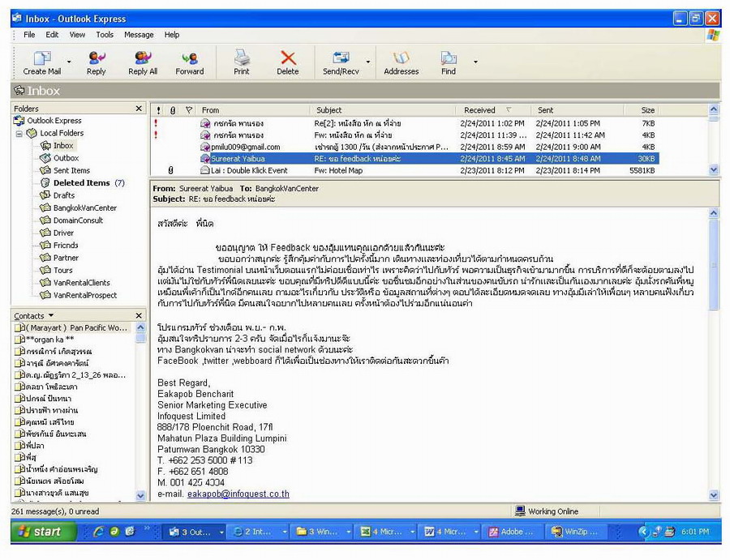Open the Help menu
This screenshot has width=730, height=560.
[172, 34]
